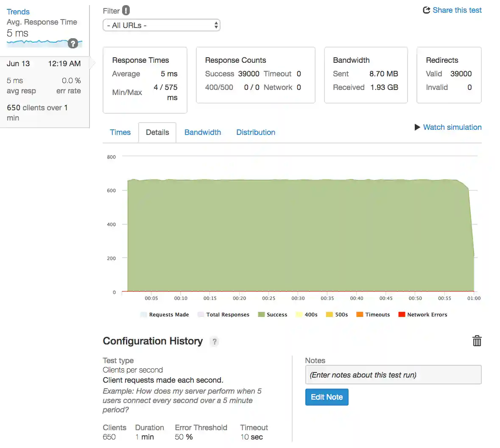The height and width of the screenshot is (448, 500).
Task: Click the Configuration History help icon
Action: 215,342
